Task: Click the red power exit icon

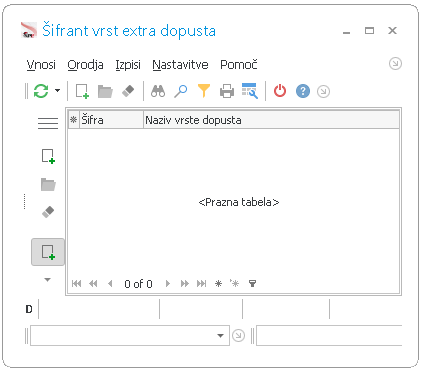Action: (280, 91)
